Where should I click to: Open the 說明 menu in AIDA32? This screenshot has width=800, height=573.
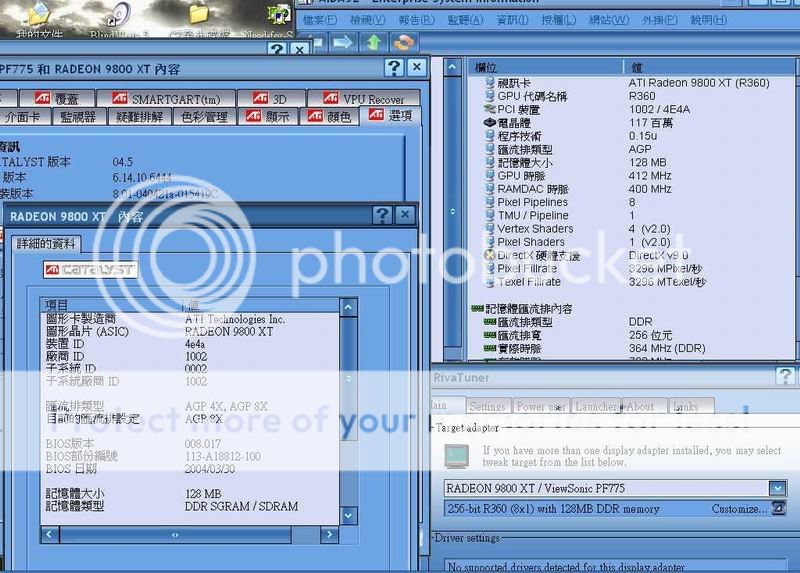tap(709, 20)
